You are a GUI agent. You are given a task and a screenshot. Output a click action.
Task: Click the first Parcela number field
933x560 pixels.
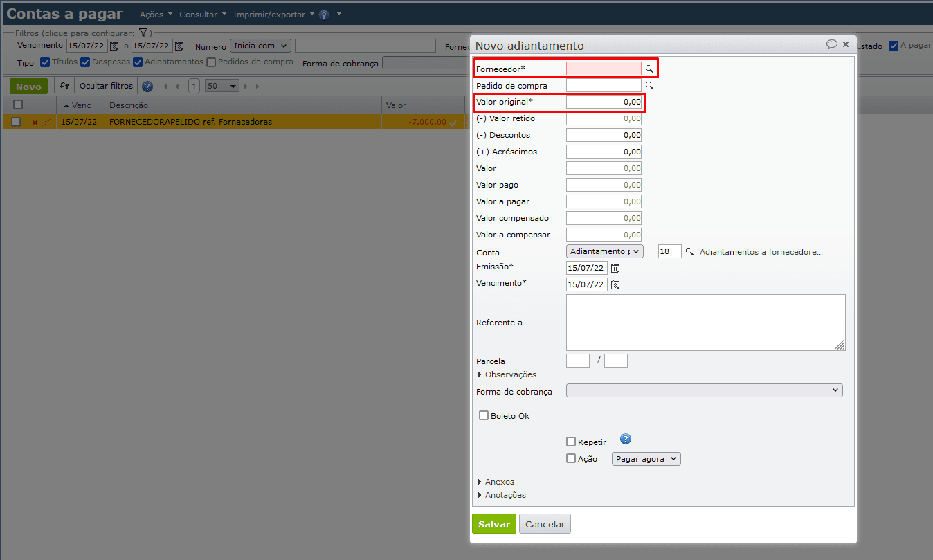click(x=578, y=361)
